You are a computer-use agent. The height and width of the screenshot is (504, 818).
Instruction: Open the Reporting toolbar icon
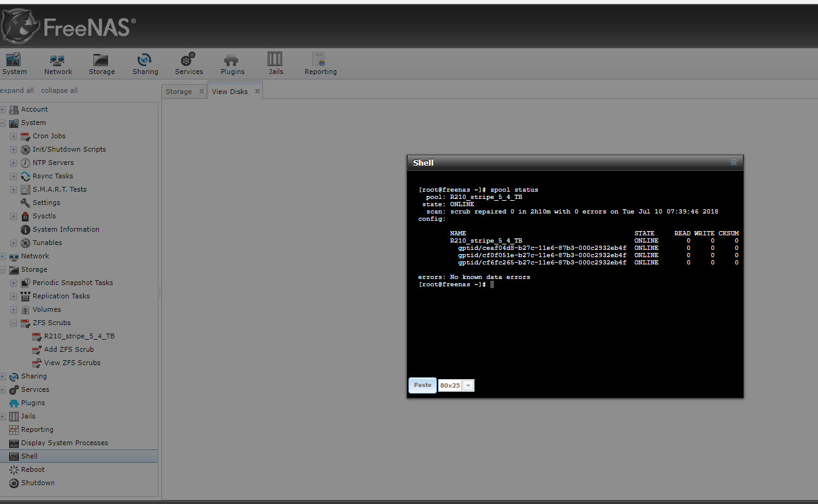(320, 64)
